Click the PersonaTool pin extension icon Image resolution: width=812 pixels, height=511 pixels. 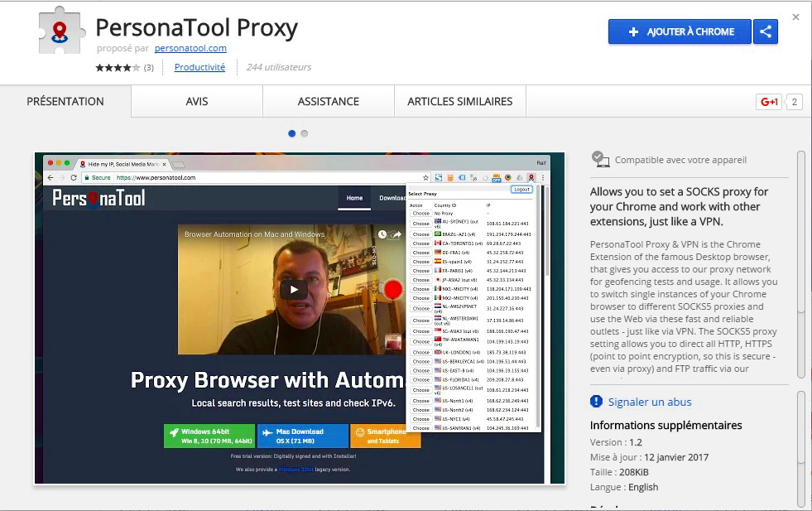coord(531,177)
